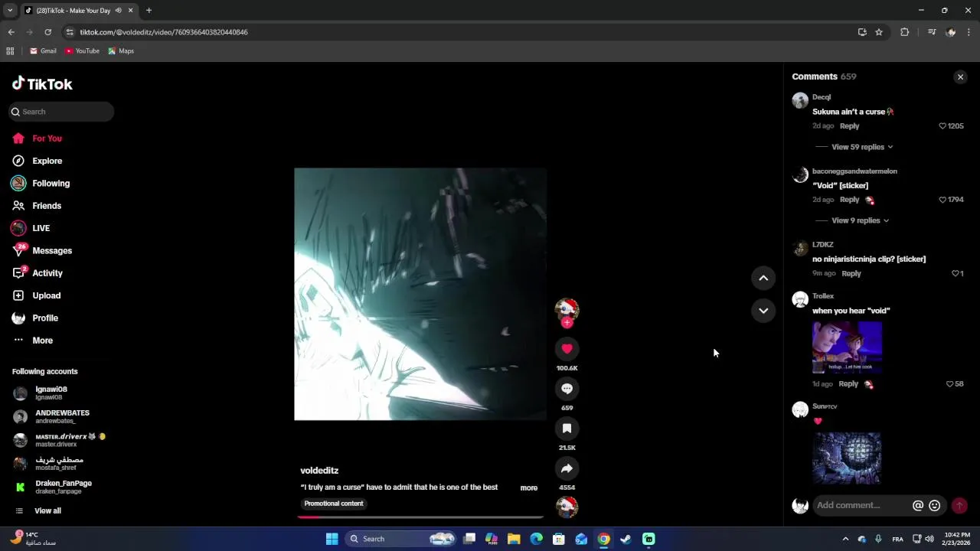This screenshot has width=980, height=551.
Task: Go to previous video with up arrow
Action: pos(763,279)
